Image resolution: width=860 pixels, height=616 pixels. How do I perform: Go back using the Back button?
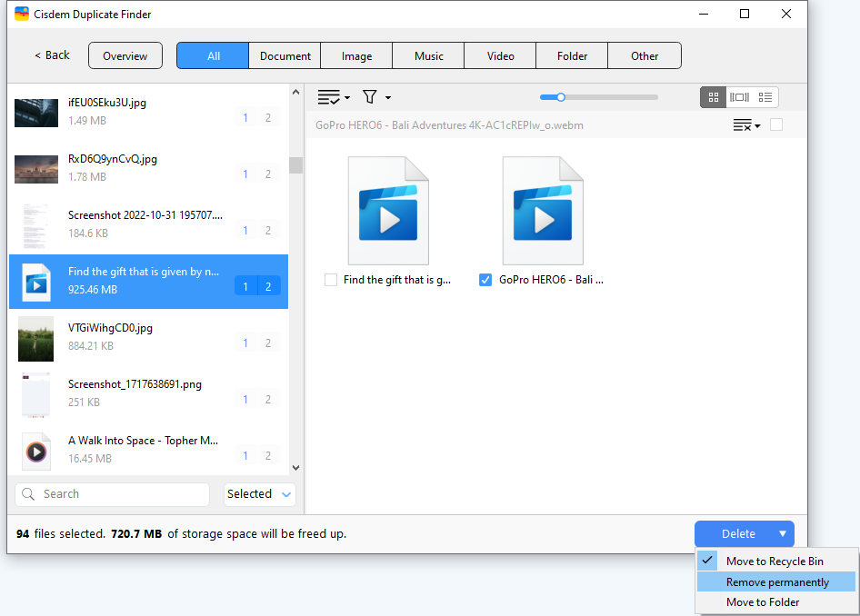(52, 55)
